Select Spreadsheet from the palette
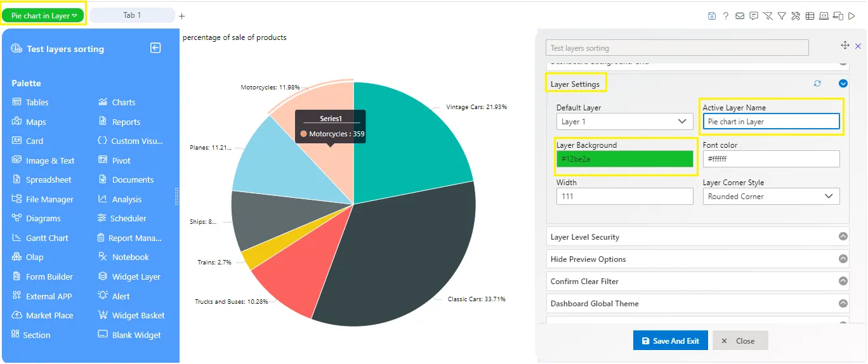The width and height of the screenshot is (868, 364). (x=42, y=179)
